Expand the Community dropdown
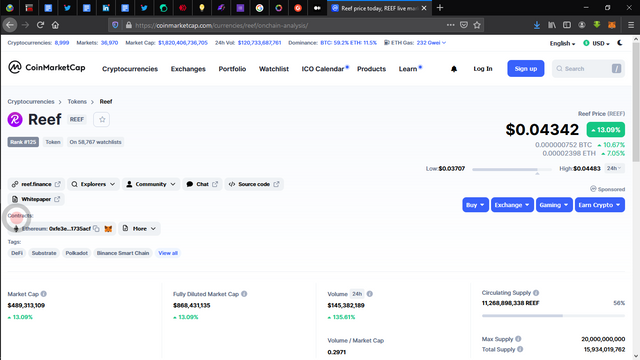Viewport: 640px width, 360px height. pos(151,184)
